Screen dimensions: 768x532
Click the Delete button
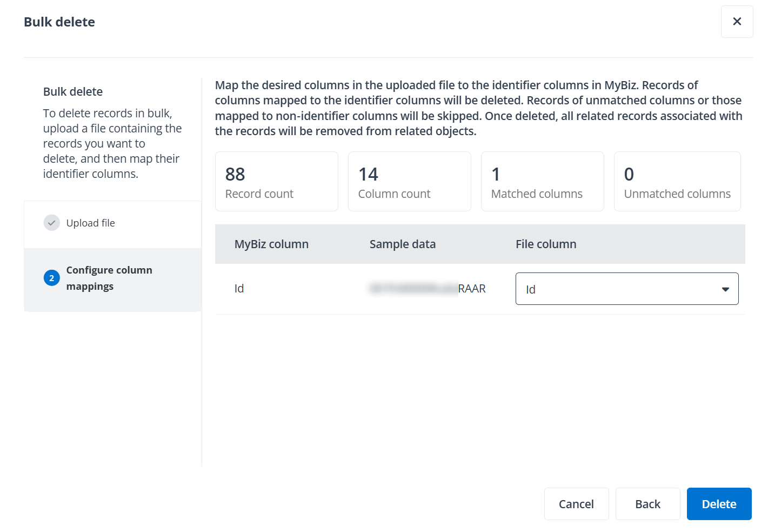click(x=719, y=503)
